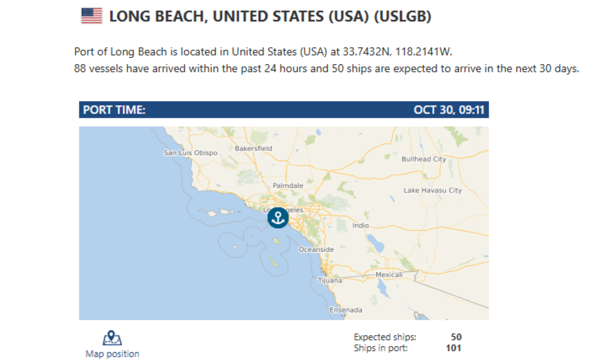Open the Map position link text
608x364 pixels.
(x=112, y=354)
